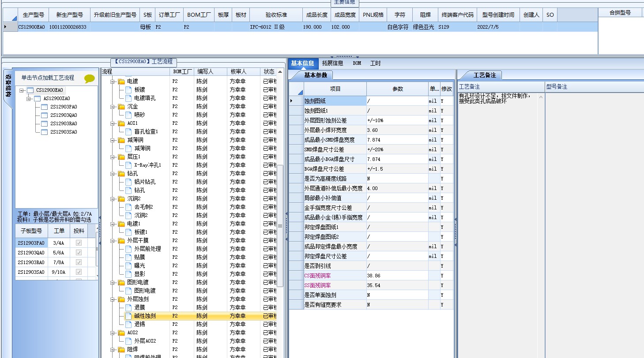The image size is (644, 358).
Task: Click the window icon beside AS12900ZA0
Action: [x=37, y=98]
